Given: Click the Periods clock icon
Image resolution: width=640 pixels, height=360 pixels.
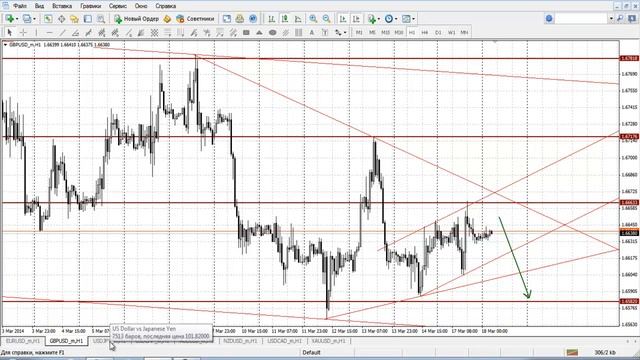Looking at the screenshot, I should click(389, 19).
